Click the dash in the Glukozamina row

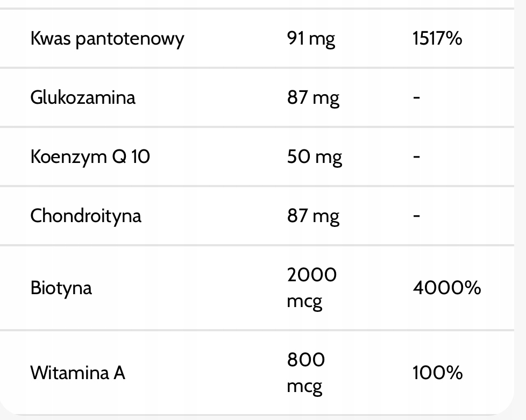[x=416, y=98]
